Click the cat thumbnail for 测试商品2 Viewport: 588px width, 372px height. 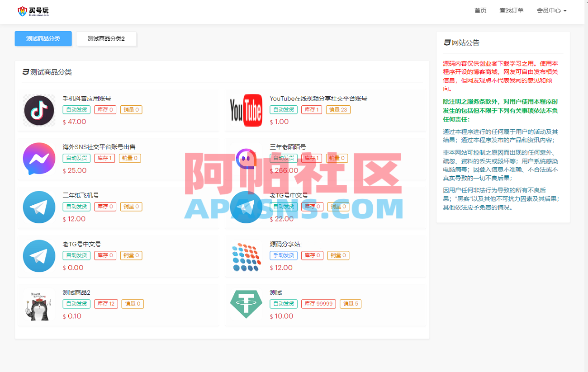coord(39,304)
